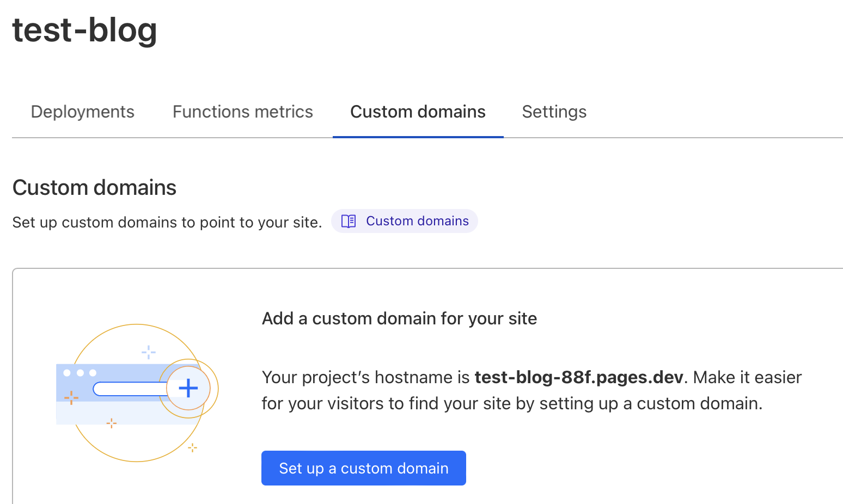Select the Deployments navigation item
843x504 pixels.
click(82, 112)
